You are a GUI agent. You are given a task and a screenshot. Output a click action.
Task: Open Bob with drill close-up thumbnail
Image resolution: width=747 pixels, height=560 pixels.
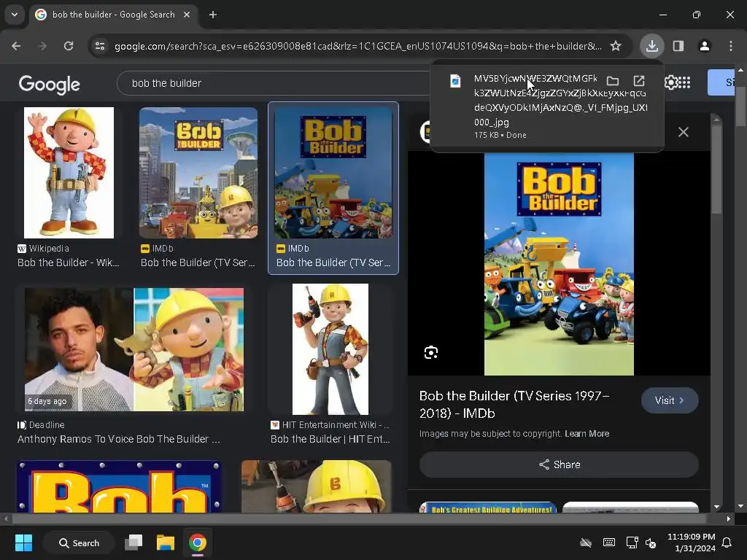click(x=317, y=486)
